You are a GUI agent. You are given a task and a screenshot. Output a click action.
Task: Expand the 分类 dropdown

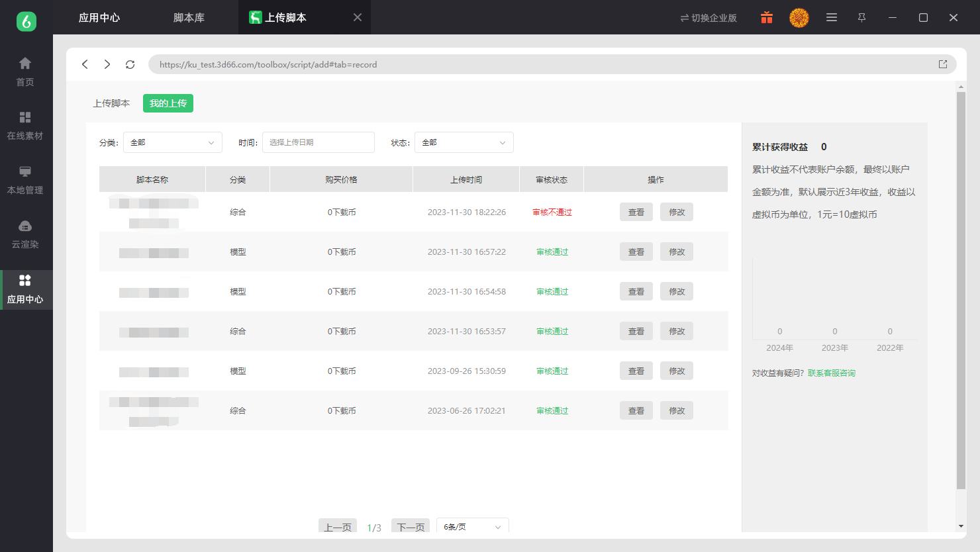tap(173, 142)
